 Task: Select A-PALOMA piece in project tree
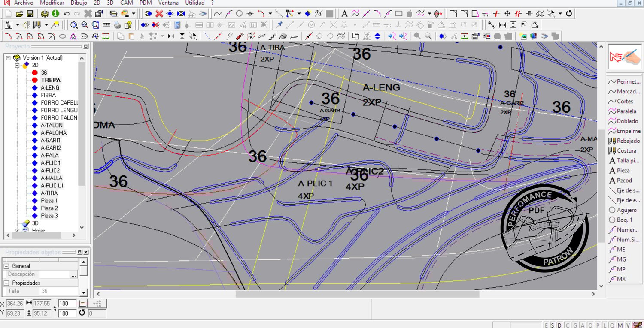[x=54, y=133]
